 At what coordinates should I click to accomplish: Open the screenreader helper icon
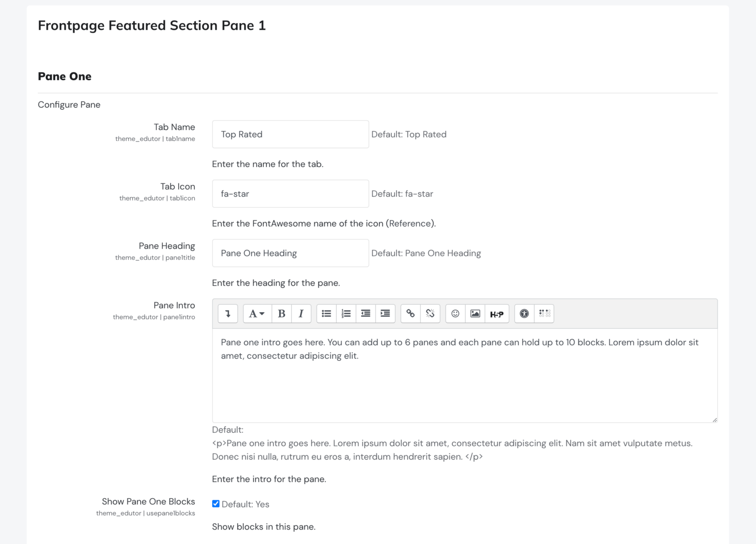544,314
